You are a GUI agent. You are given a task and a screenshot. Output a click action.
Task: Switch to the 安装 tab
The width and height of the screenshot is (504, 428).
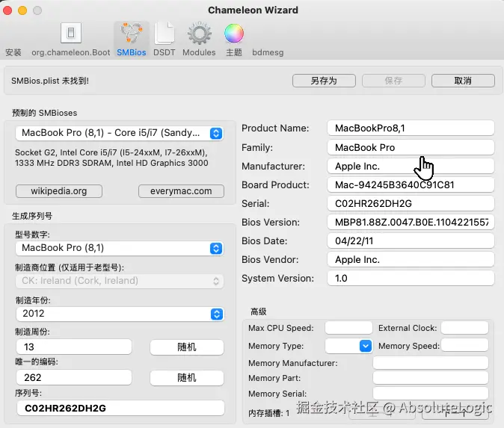pyautogui.click(x=13, y=52)
